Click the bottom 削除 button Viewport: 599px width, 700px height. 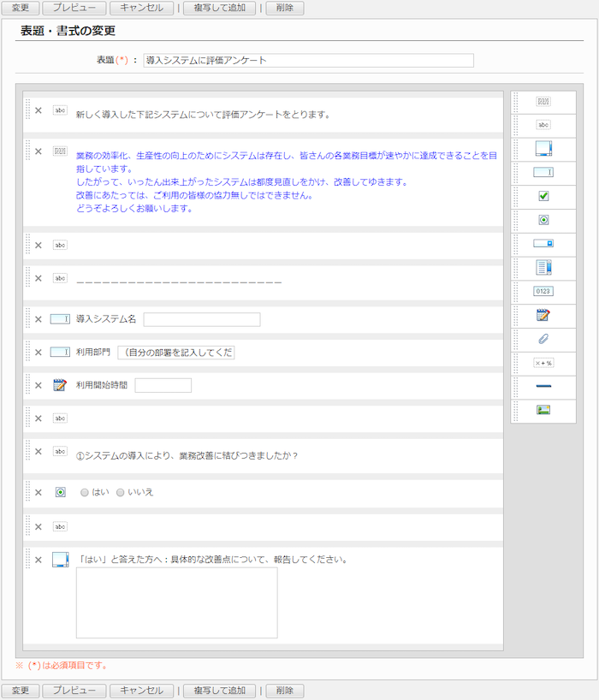point(285,691)
